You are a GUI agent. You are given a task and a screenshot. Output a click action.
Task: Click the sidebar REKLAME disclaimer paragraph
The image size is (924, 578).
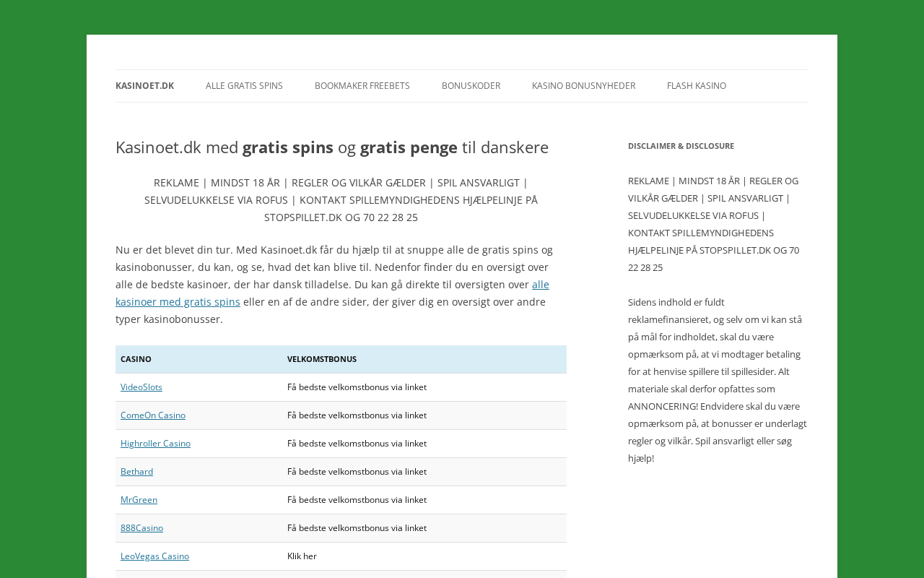click(714, 224)
